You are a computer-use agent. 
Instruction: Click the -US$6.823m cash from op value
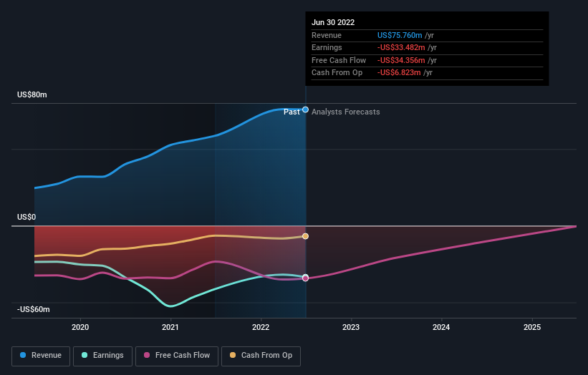[x=399, y=73]
